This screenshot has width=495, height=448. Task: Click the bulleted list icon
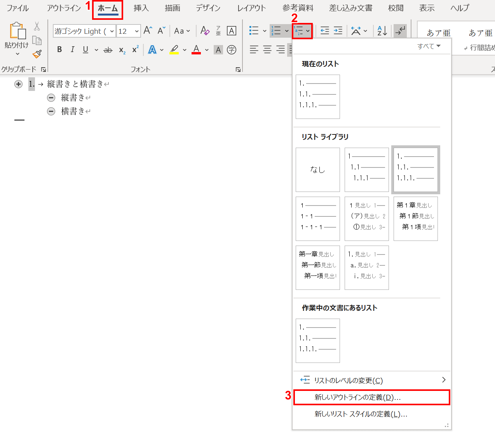[254, 31]
